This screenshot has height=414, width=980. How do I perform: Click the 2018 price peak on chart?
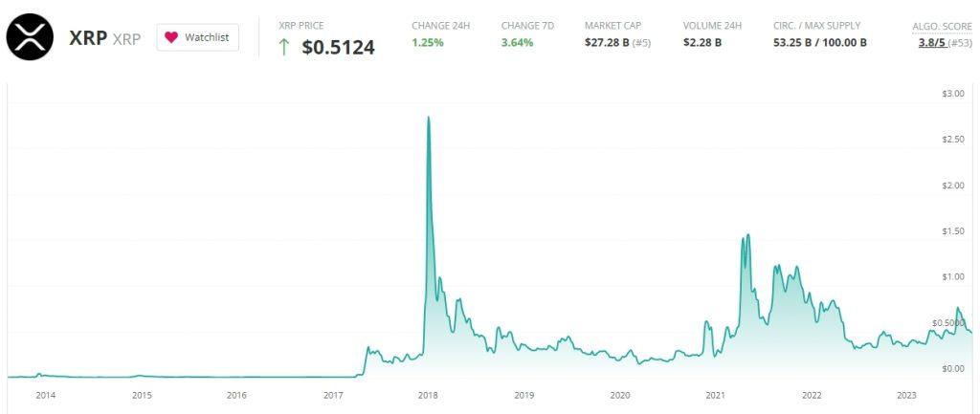click(x=428, y=118)
